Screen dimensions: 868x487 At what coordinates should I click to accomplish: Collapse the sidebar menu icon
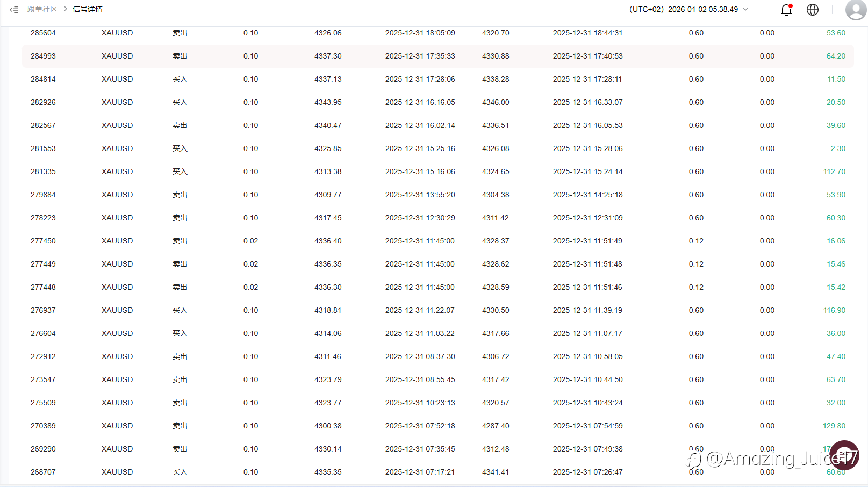pyautogui.click(x=14, y=10)
